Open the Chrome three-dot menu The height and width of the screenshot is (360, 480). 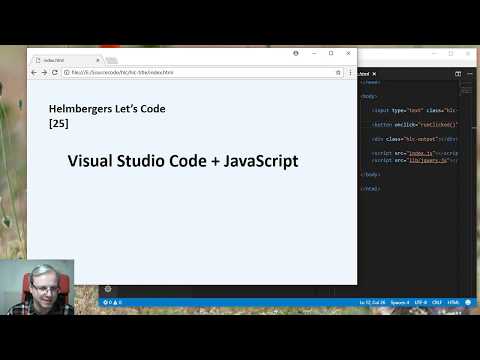coord(350,72)
